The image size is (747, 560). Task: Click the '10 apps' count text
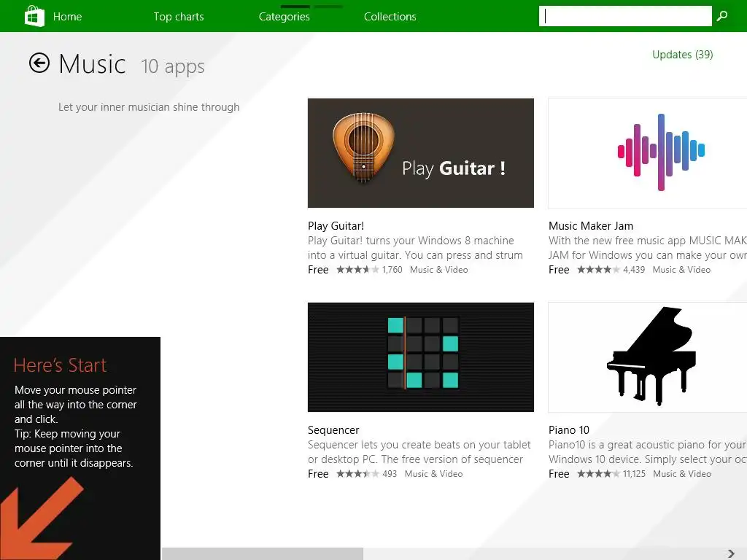click(x=173, y=66)
